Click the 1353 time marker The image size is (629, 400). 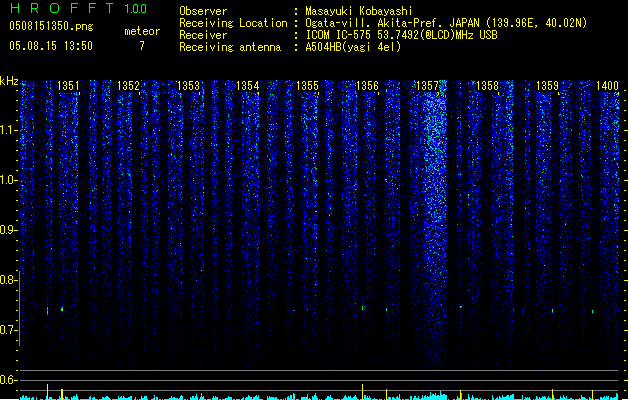pos(188,86)
